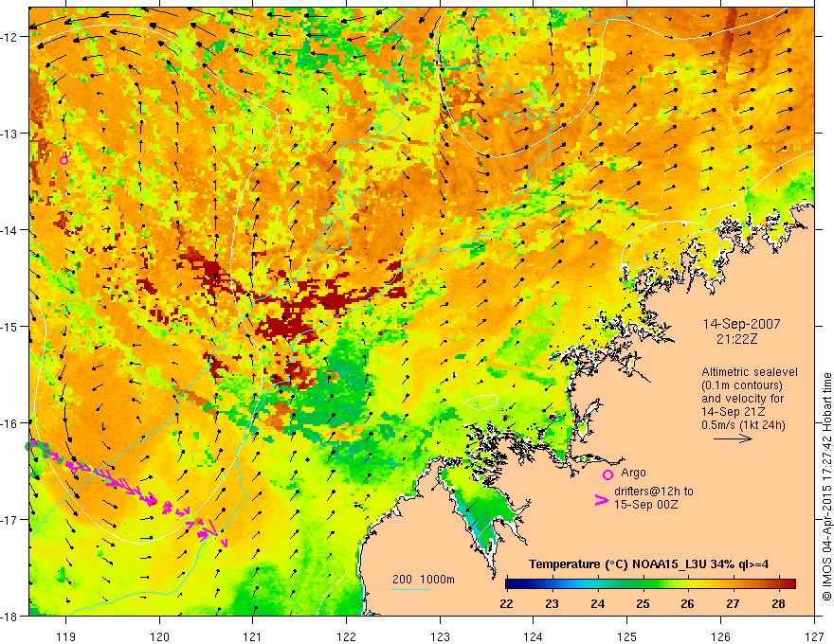This screenshot has width=834, height=644.
Task: Click the latitude axis label '-13'
Action: pyautogui.click(x=10, y=134)
